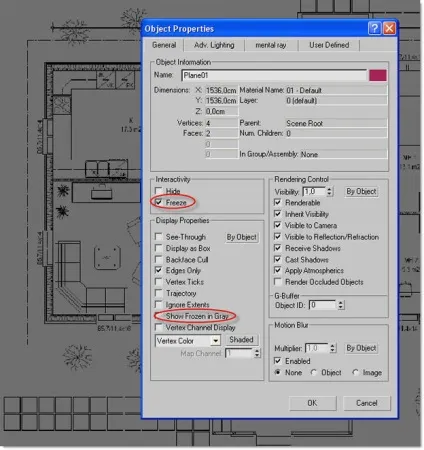Toggle Show Frozen in Gray option

point(159,316)
